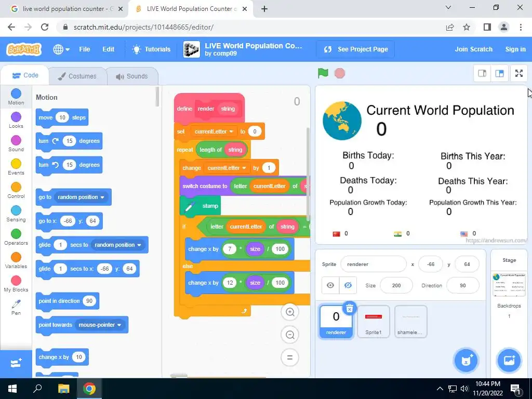
Task: Click the Choose a Sprite button
Action: pyautogui.click(x=466, y=360)
